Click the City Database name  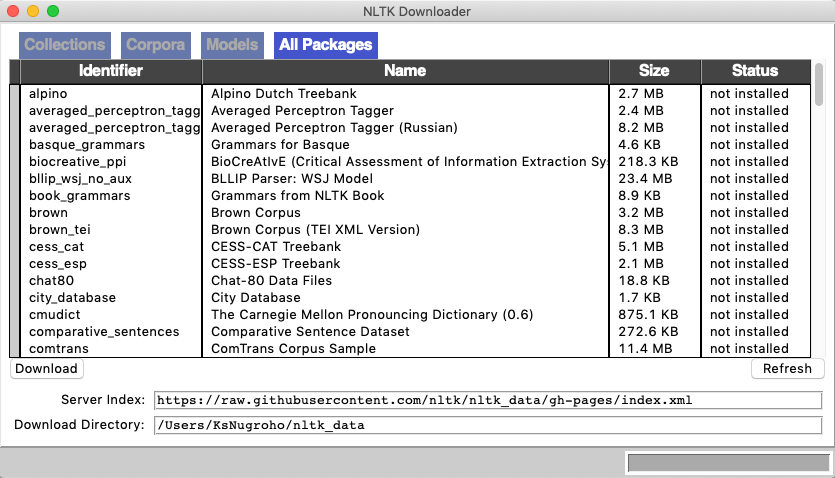click(x=256, y=298)
